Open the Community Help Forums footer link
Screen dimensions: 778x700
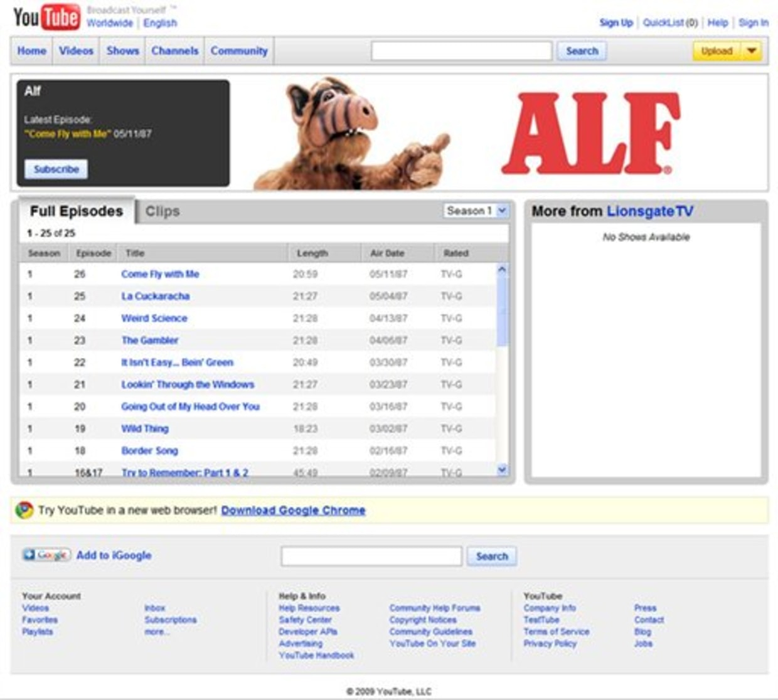435,608
